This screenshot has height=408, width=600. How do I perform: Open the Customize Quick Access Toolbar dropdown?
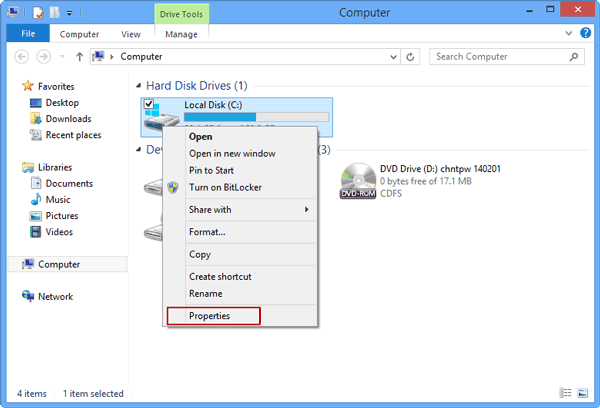pyautogui.click(x=69, y=13)
